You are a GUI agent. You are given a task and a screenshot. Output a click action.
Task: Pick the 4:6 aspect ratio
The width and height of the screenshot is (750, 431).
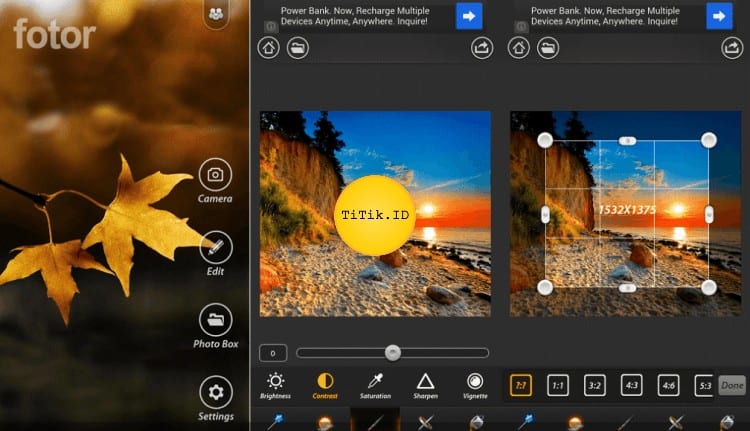click(668, 385)
